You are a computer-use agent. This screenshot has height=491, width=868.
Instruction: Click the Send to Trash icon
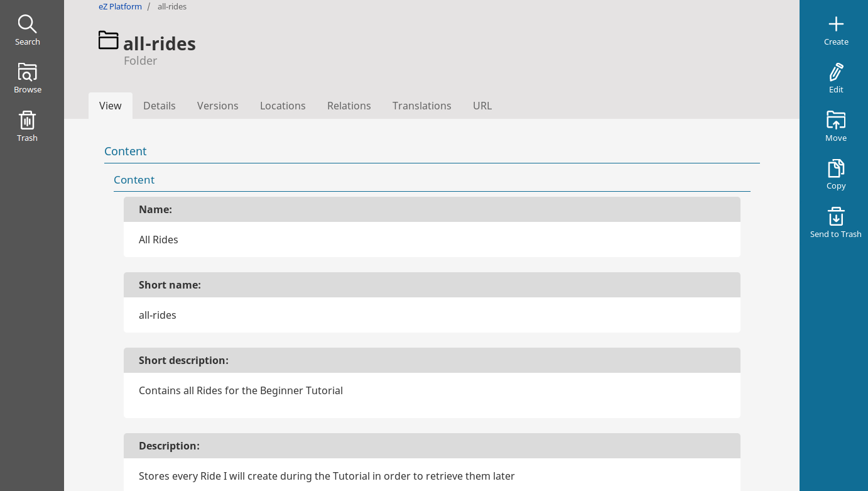[835, 217]
